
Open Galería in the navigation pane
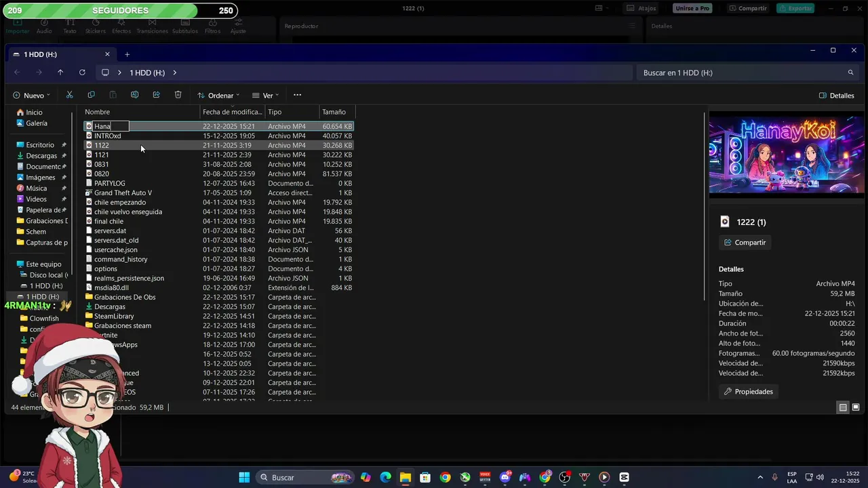click(x=37, y=123)
